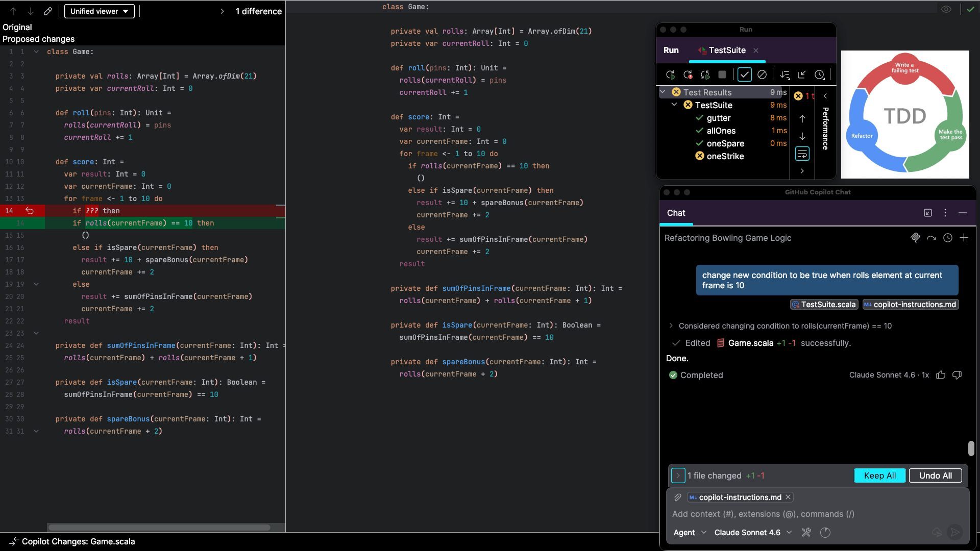Open Copilot chat history
The height and width of the screenshot is (551, 980).
(x=948, y=238)
